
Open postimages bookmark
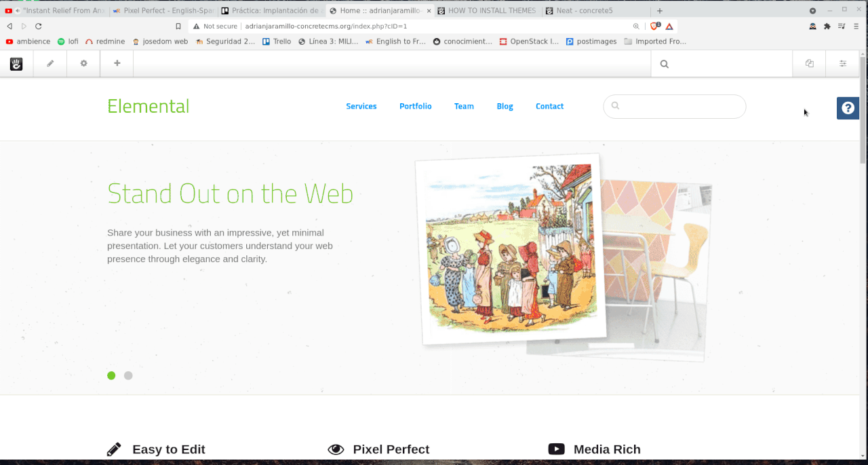coord(591,41)
